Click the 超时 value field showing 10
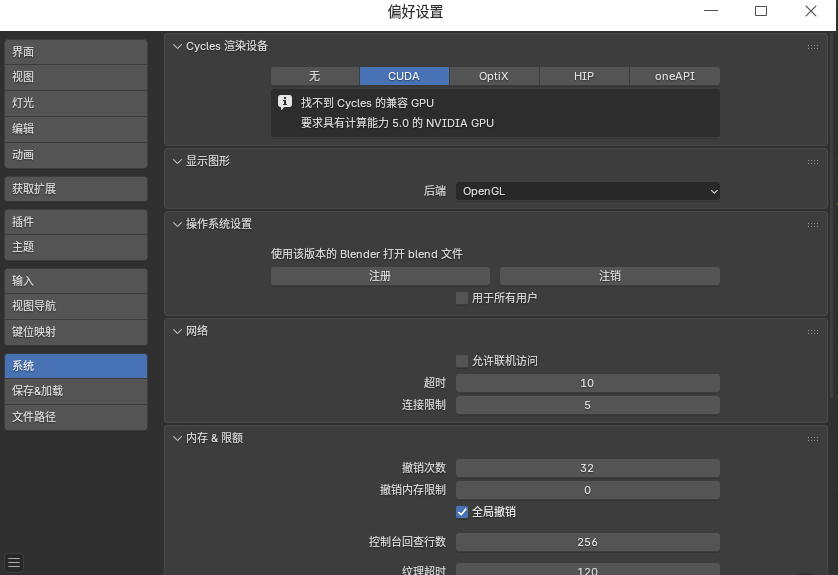The image size is (838, 575). pyautogui.click(x=587, y=383)
